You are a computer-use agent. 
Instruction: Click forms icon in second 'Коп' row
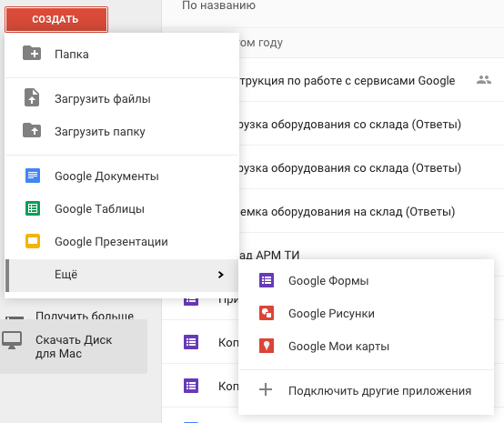pos(191,386)
